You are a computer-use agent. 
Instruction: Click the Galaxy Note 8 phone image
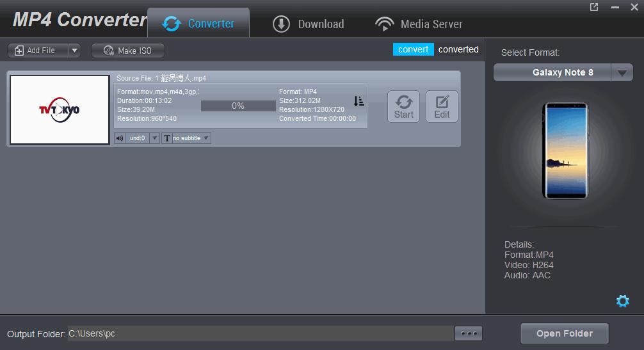point(565,150)
